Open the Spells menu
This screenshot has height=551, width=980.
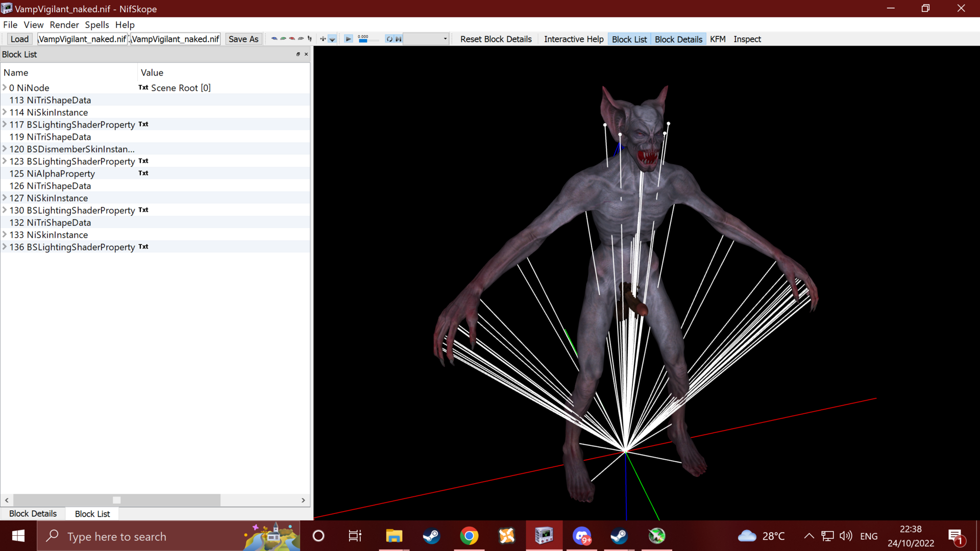click(x=97, y=24)
